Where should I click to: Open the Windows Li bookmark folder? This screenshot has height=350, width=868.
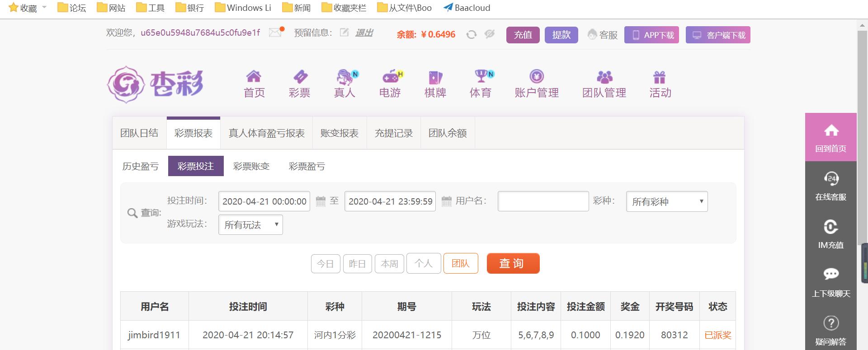point(243,8)
